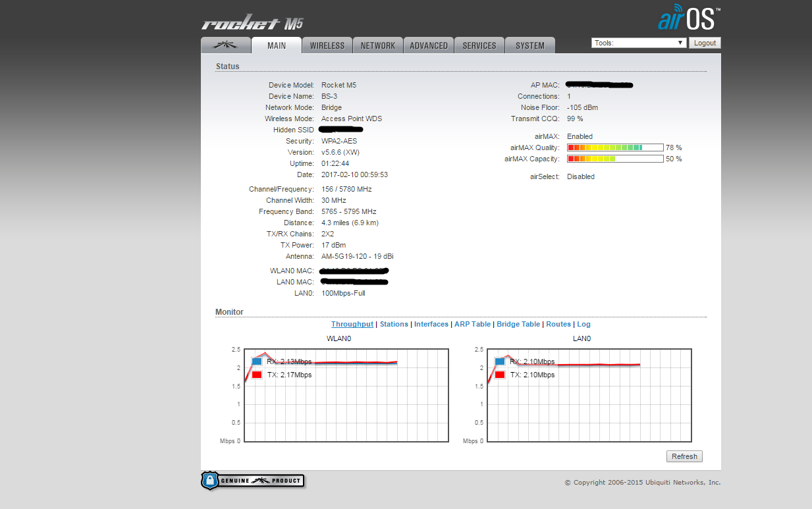Screen dimensions: 812x509
Task: Click the WLAN0 throughput graph
Action: 346,395
